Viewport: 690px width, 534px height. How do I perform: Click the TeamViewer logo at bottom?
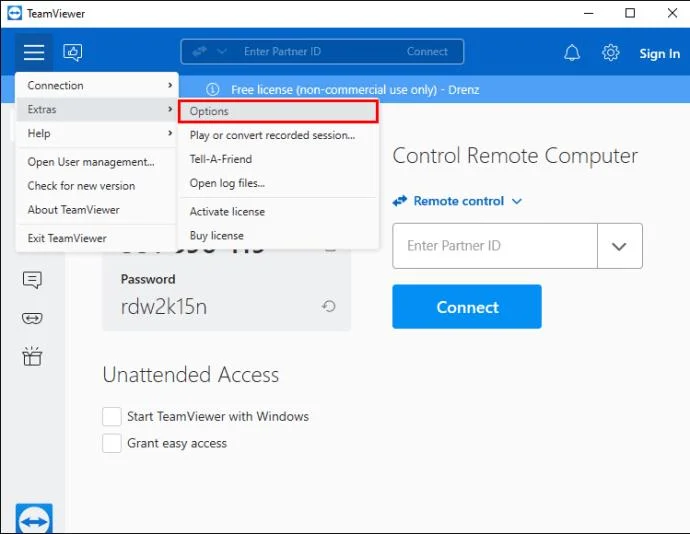click(x=34, y=519)
